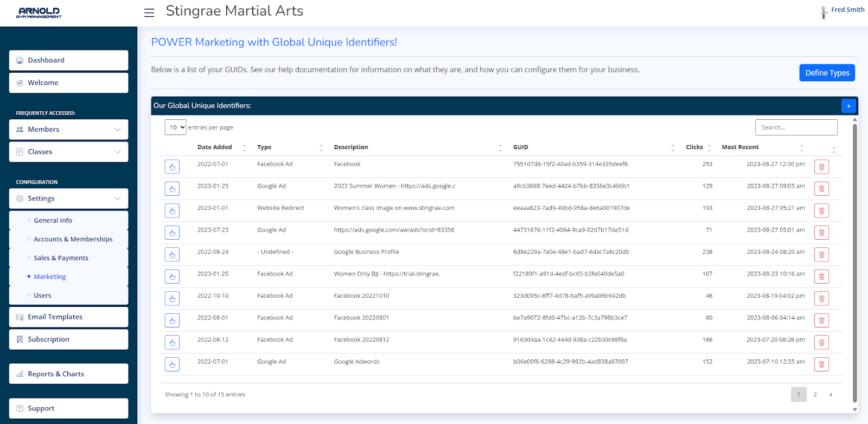Open the Dashboard menu item
The image size is (868, 424).
click(x=69, y=60)
